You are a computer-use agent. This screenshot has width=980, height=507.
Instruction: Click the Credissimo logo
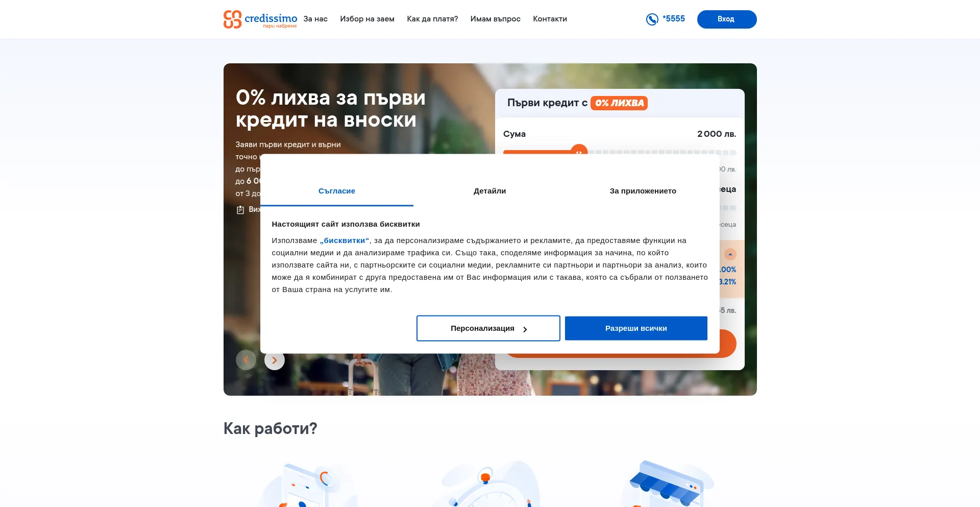tap(260, 19)
